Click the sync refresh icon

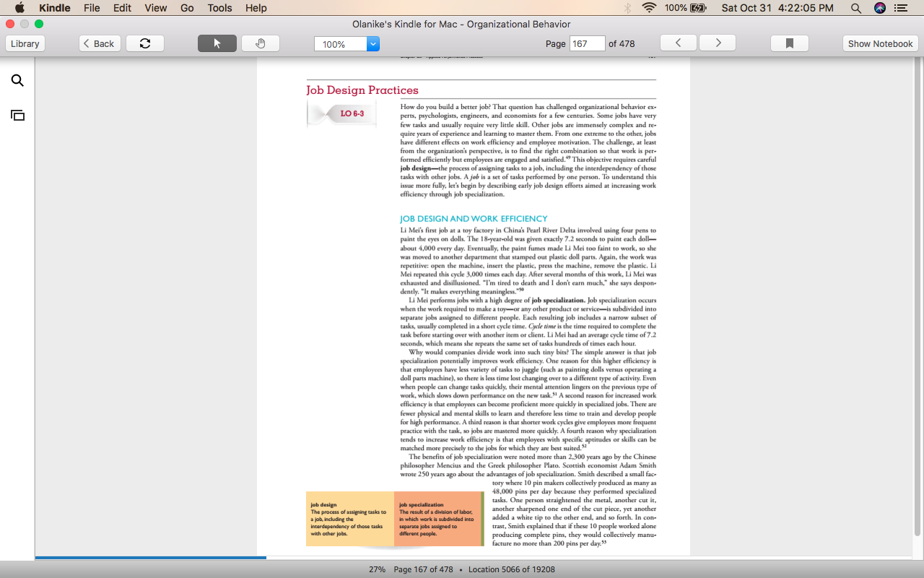click(145, 43)
